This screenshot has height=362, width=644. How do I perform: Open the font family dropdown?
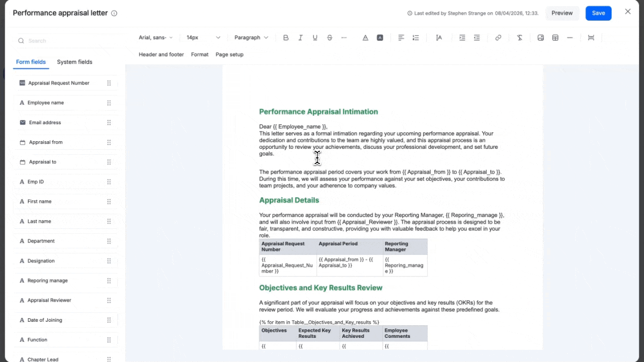point(155,38)
